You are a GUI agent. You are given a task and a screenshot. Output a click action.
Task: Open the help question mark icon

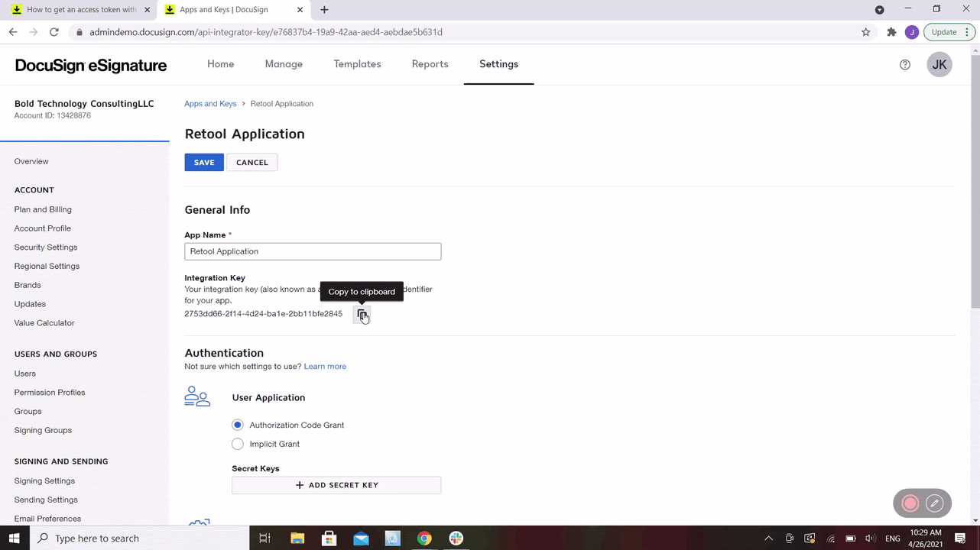point(905,65)
